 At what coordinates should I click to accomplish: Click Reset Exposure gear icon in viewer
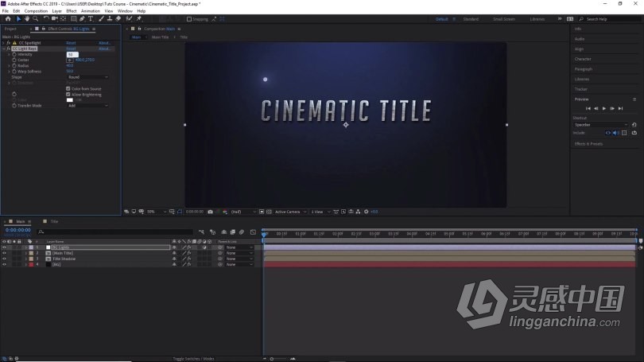[367, 212]
